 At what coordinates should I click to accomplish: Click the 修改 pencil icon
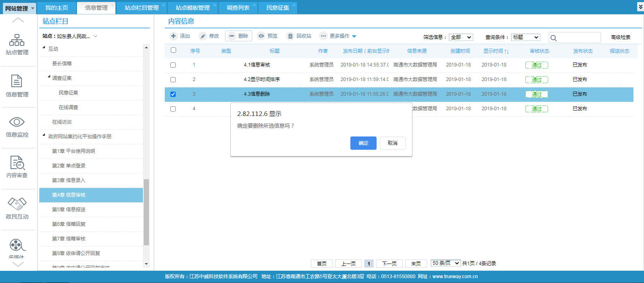coord(203,36)
